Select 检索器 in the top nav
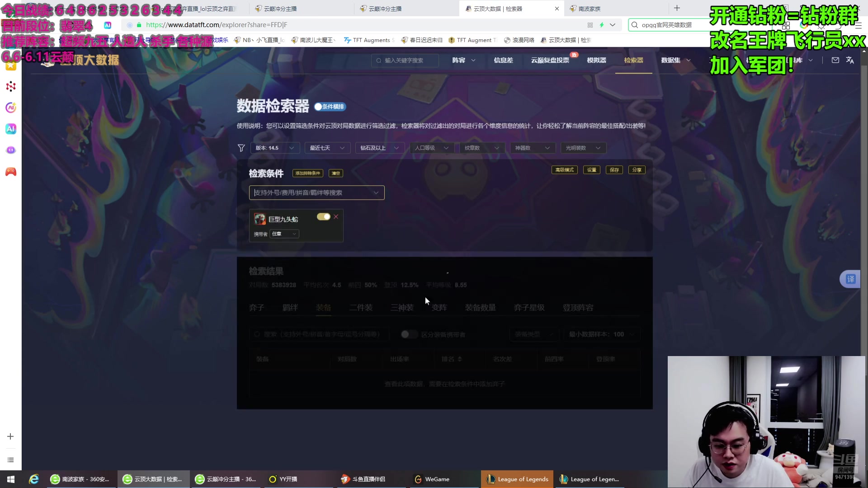This screenshot has width=868, height=488. click(633, 60)
